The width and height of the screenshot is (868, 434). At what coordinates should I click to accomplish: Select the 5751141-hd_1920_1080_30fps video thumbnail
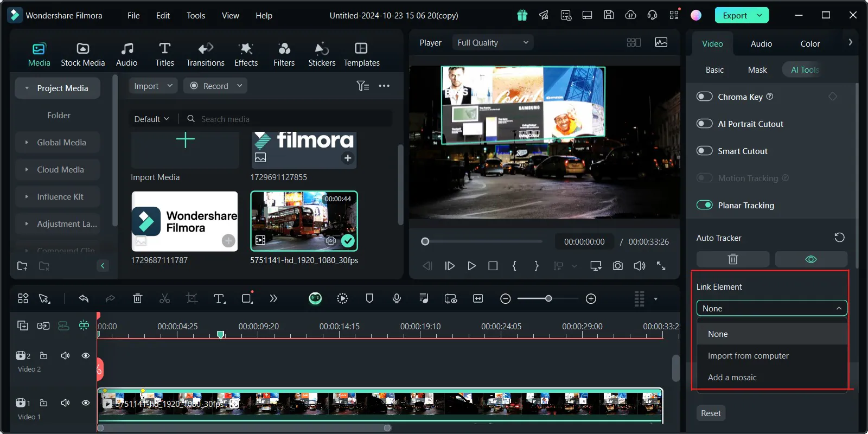click(x=304, y=221)
